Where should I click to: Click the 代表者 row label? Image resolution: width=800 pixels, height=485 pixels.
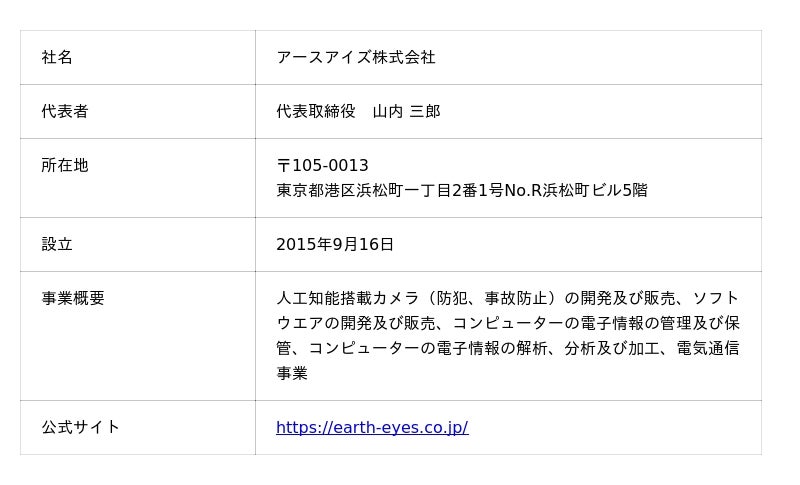coord(65,112)
